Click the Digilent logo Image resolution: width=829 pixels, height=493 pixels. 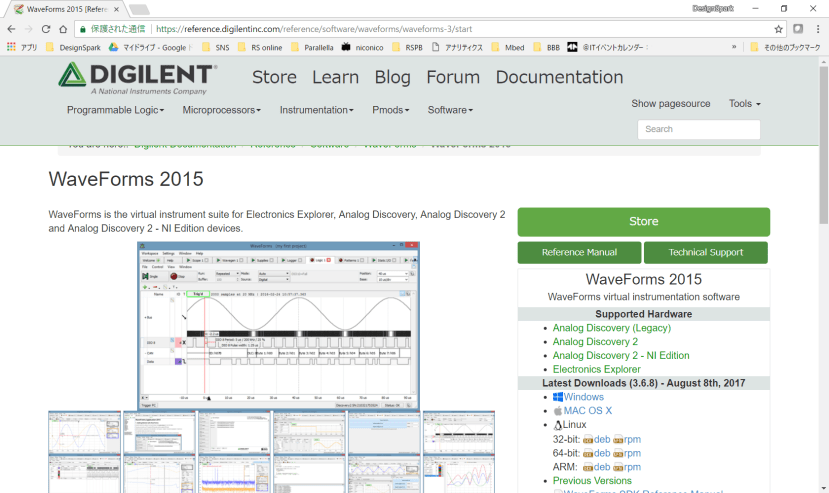139,78
